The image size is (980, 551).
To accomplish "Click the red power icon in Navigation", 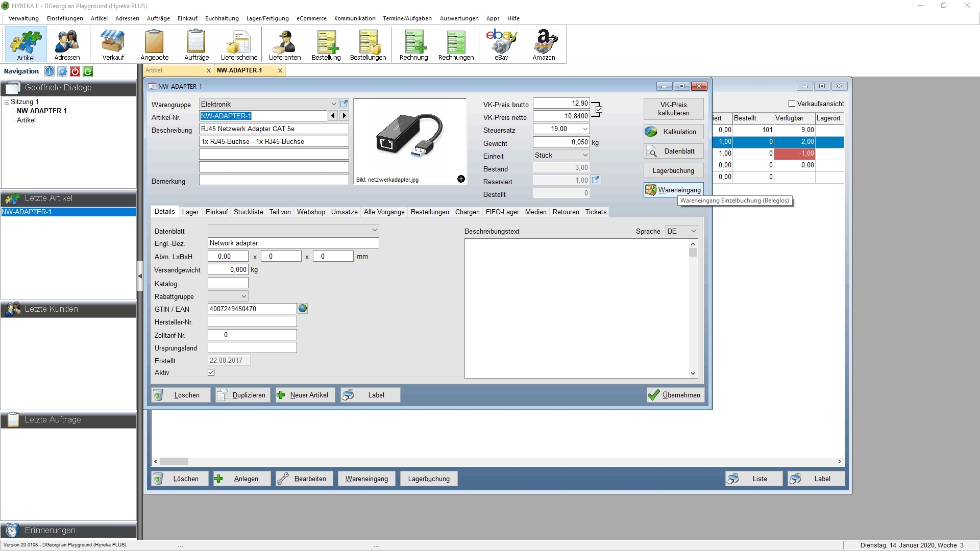I will [x=75, y=71].
